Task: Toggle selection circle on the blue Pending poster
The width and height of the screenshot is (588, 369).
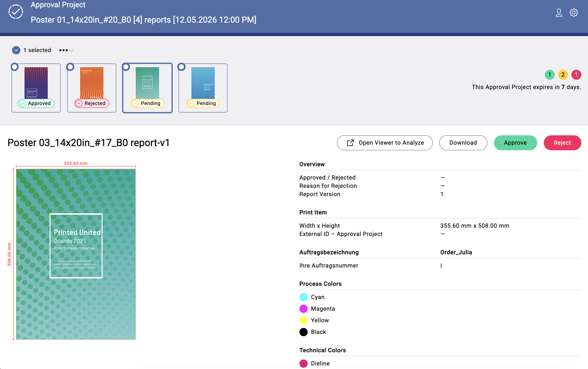Action: 182,67
